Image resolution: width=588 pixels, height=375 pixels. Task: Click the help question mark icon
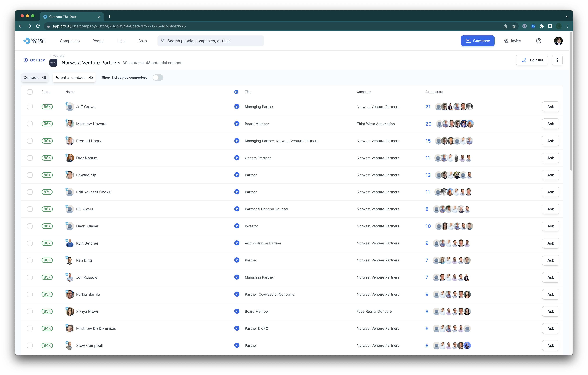(538, 41)
